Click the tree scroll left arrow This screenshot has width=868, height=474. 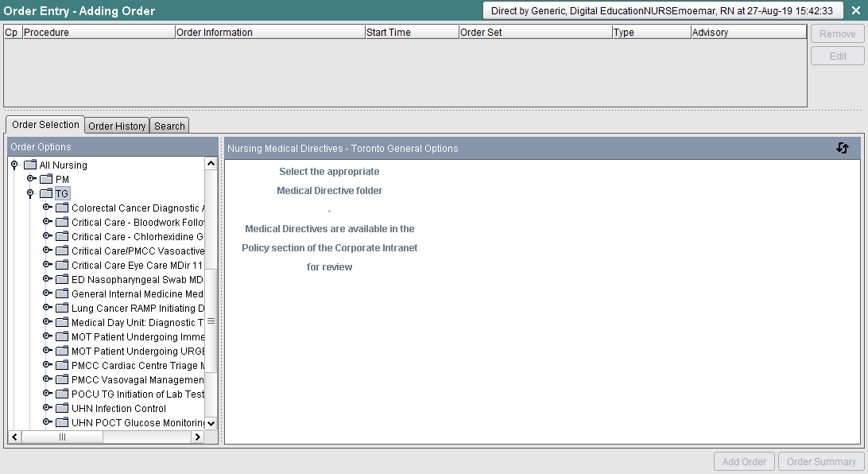[15, 437]
